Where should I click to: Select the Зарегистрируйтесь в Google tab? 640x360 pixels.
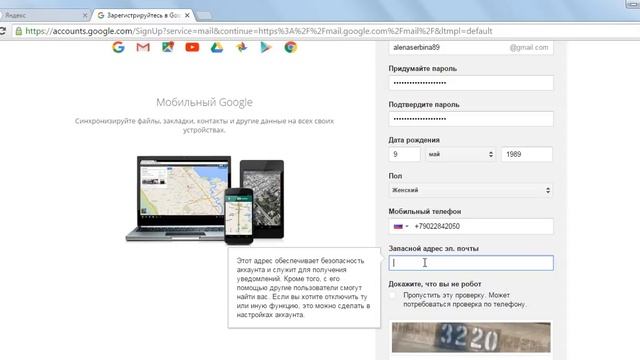143,16
